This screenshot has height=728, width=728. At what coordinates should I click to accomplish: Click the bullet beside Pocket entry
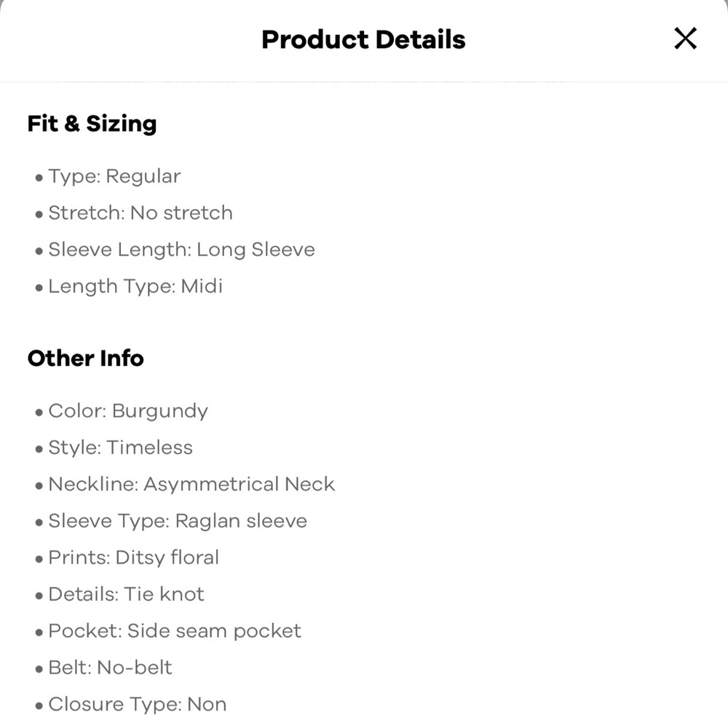point(39,632)
